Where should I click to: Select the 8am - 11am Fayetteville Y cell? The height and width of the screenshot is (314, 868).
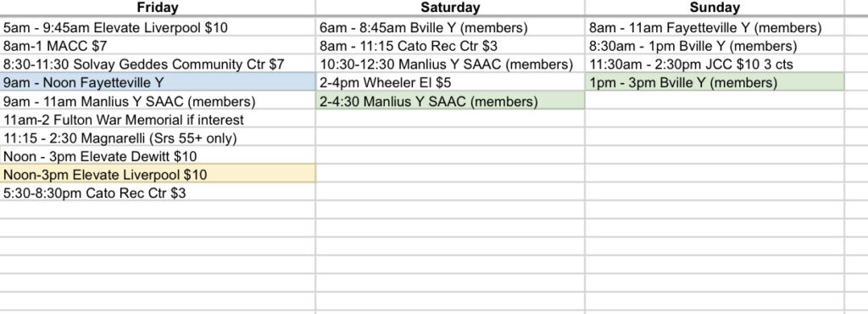coord(715,27)
